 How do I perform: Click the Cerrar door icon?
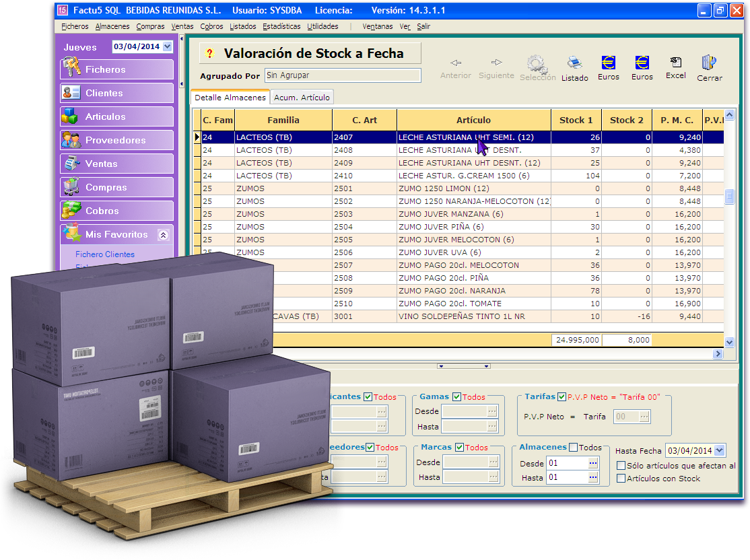point(709,62)
